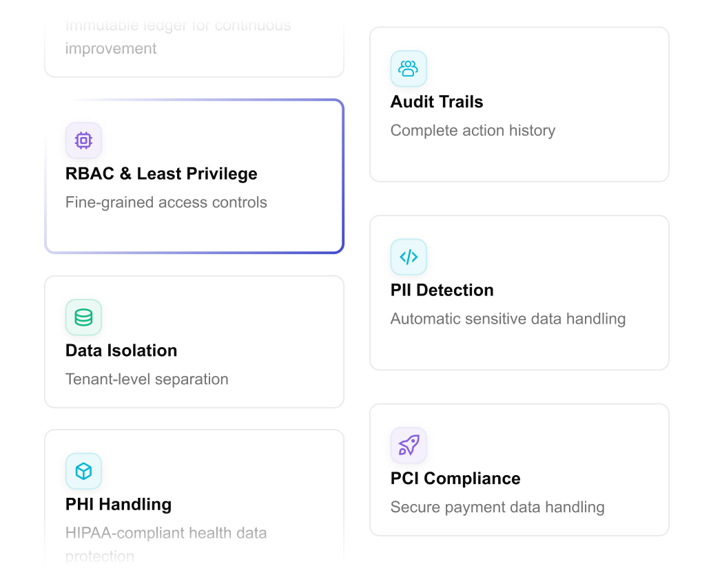Select the Data Isolation title
Screen dimensions: 711x588
pyautogui.click(x=121, y=350)
